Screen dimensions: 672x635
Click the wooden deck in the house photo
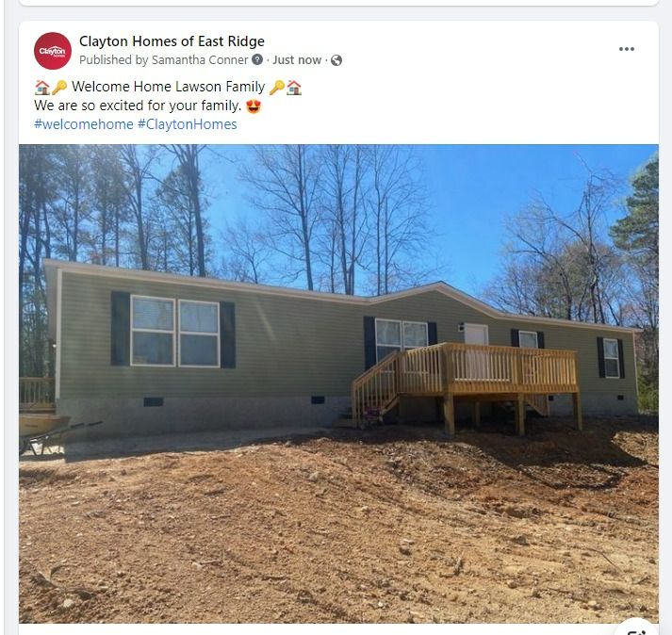coord(467,385)
